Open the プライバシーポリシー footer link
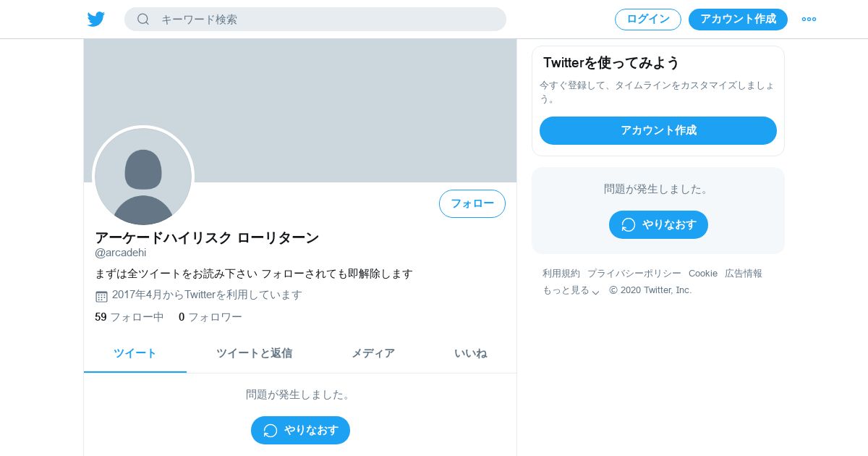 (x=634, y=274)
